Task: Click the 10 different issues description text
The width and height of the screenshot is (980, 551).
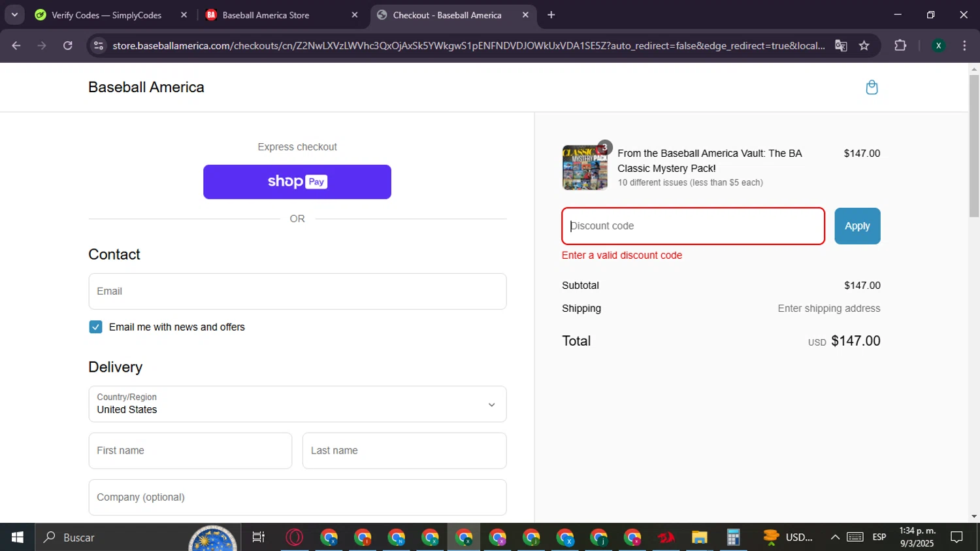Action: pyautogui.click(x=691, y=183)
